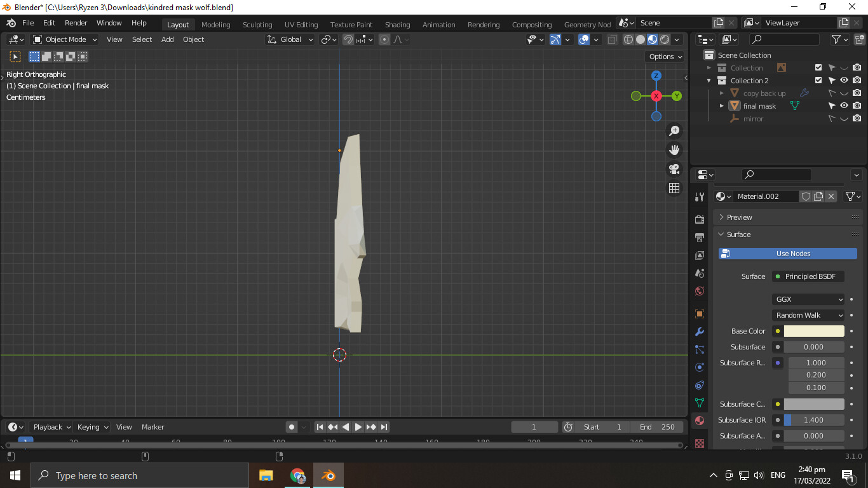Click the Play animation button
Viewport: 868px width, 488px height.
click(x=358, y=427)
